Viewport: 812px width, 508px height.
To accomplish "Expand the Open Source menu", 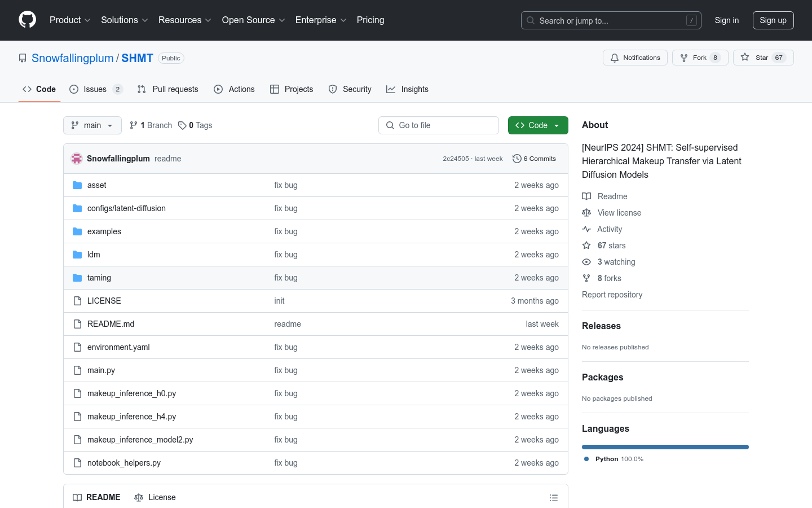I will tap(253, 20).
